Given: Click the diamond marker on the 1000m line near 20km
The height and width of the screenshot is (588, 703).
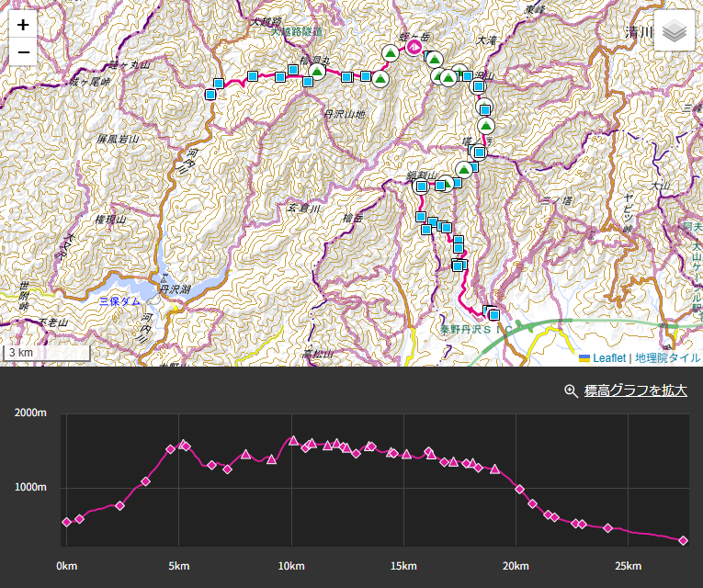Looking at the screenshot, I should [x=519, y=489].
